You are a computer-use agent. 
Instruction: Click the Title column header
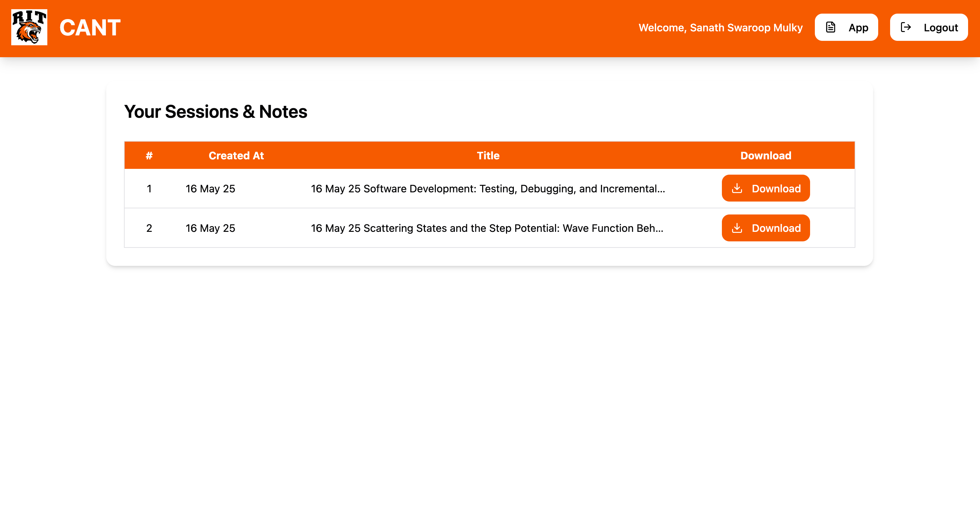coord(488,156)
